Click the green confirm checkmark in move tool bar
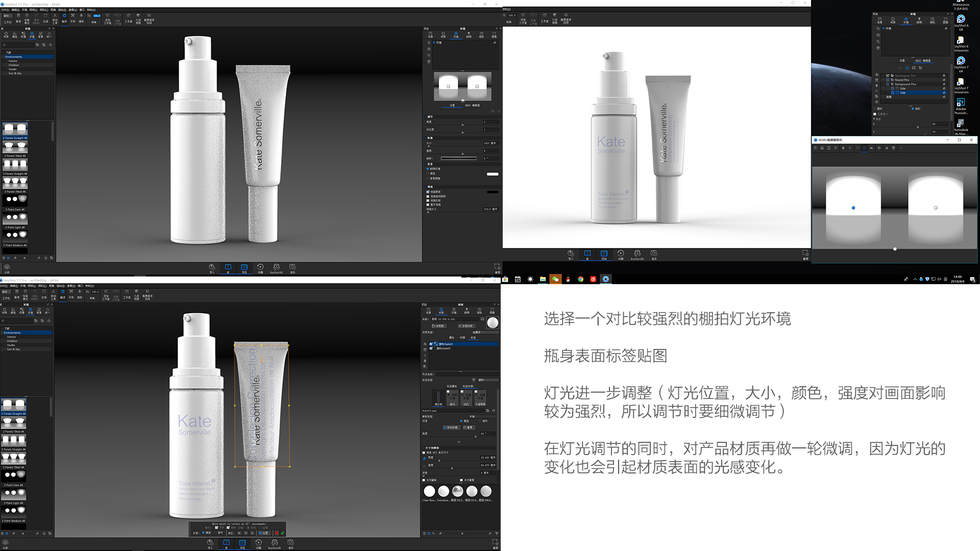Screen dimensions: 980x551 click(282, 534)
